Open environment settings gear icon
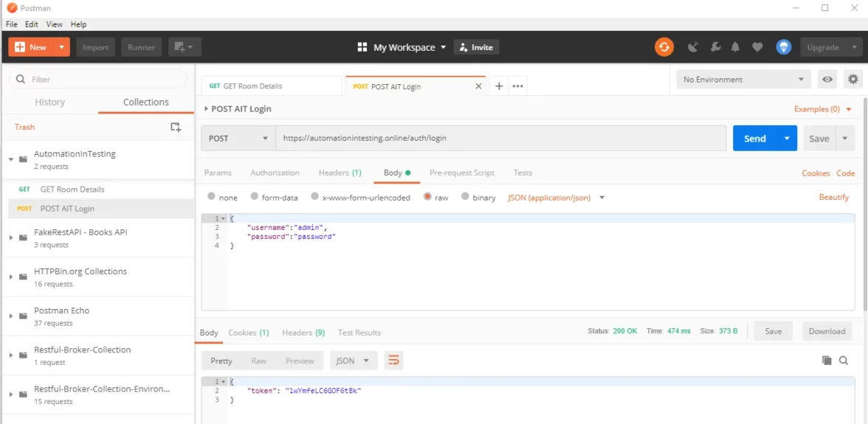The image size is (868, 424). click(853, 80)
